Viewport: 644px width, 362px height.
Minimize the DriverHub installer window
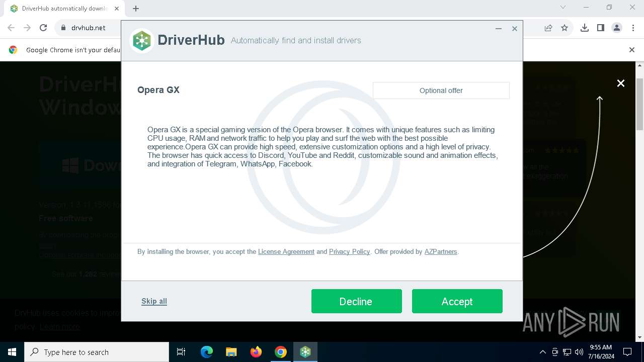pos(499,29)
